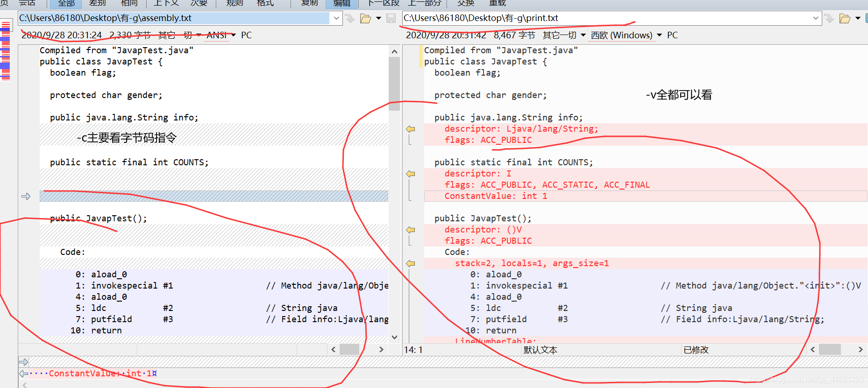Click the 差别 (Diffs) toolbar button
Viewport: 868px width, 388px height.
[x=97, y=3]
